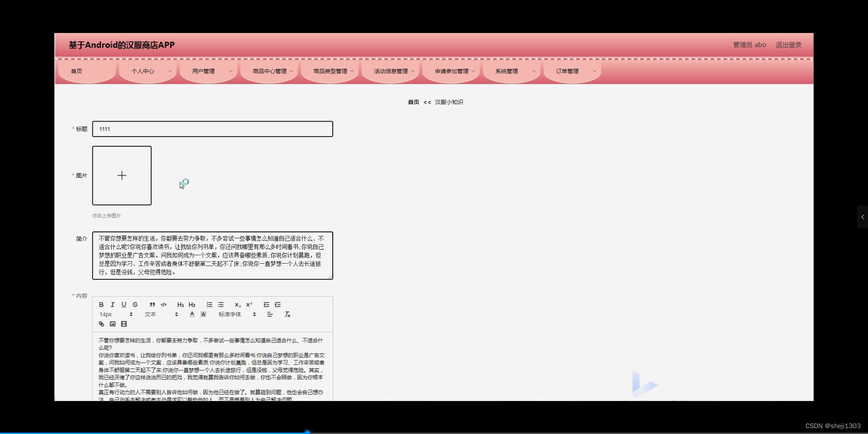This screenshot has width=868, height=434.
Task: Insert an image via the editor toolbar
Action: (112, 324)
